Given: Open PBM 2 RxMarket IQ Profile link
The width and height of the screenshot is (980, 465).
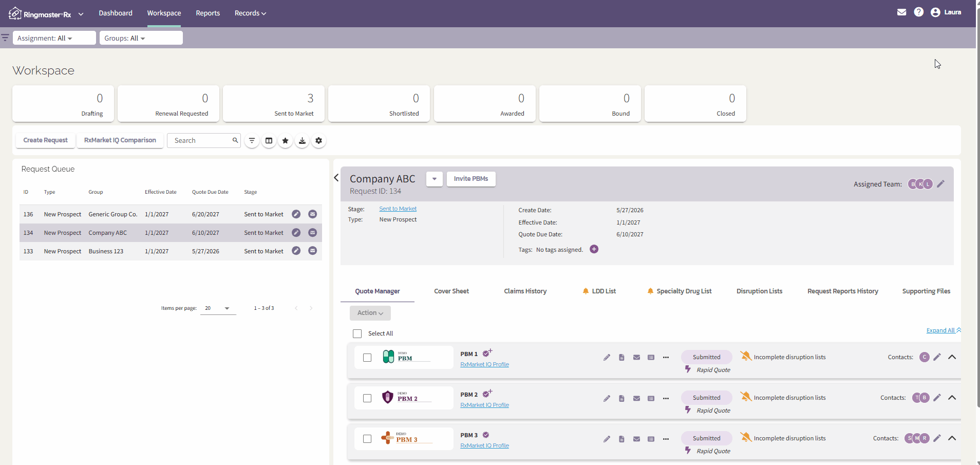Looking at the screenshot, I should tap(484, 405).
